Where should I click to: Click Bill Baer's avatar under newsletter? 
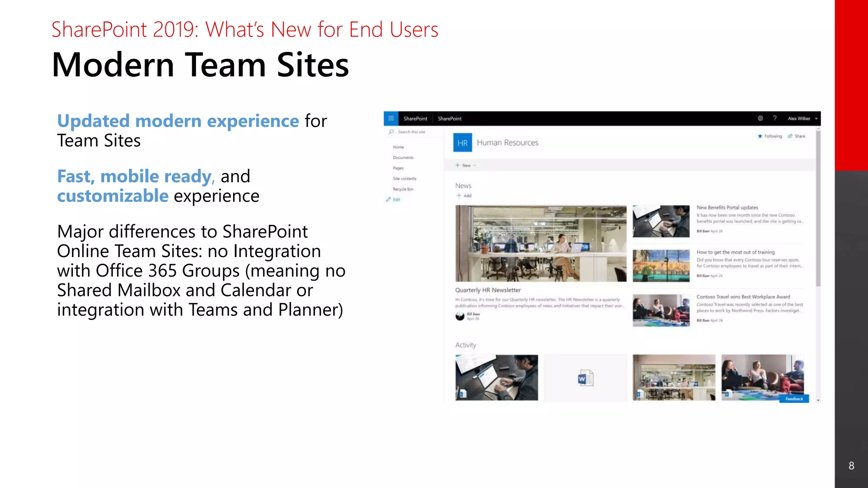(460, 316)
